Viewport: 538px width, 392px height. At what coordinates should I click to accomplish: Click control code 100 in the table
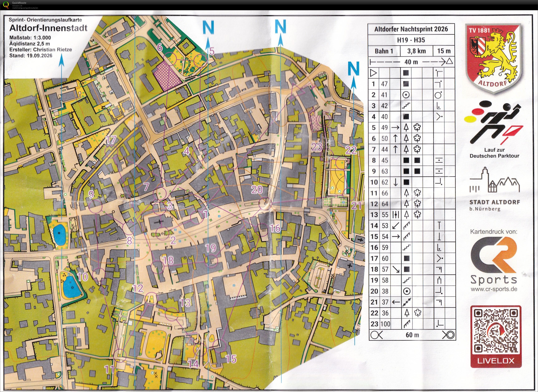point(385,324)
